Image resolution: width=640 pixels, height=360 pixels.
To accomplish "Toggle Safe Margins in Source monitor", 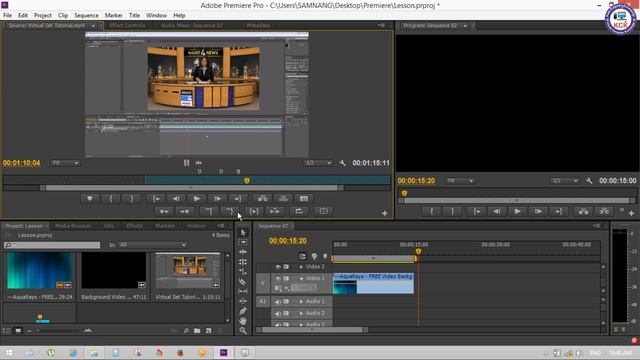I will (324, 211).
